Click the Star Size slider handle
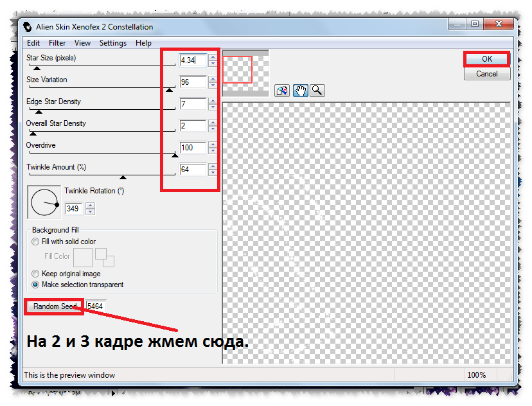 tap(37, 68)
